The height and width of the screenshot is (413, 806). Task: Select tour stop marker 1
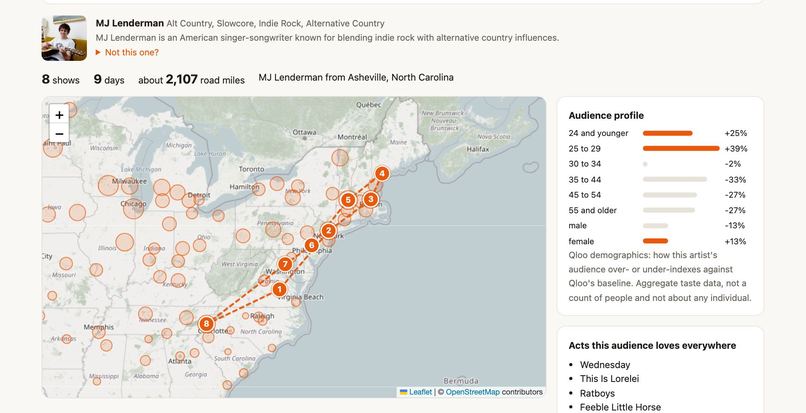[x=279, y=290]
